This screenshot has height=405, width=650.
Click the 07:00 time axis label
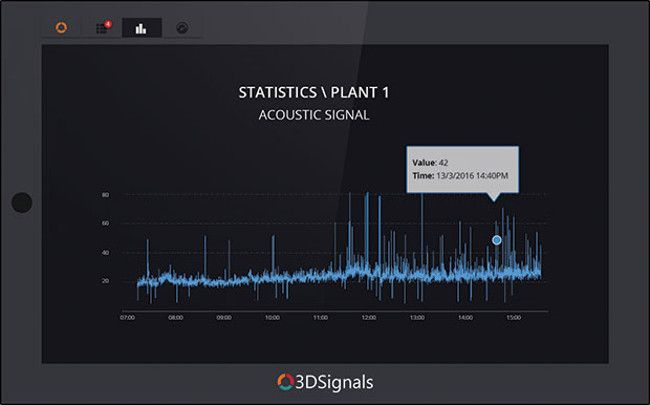point(127,319)
